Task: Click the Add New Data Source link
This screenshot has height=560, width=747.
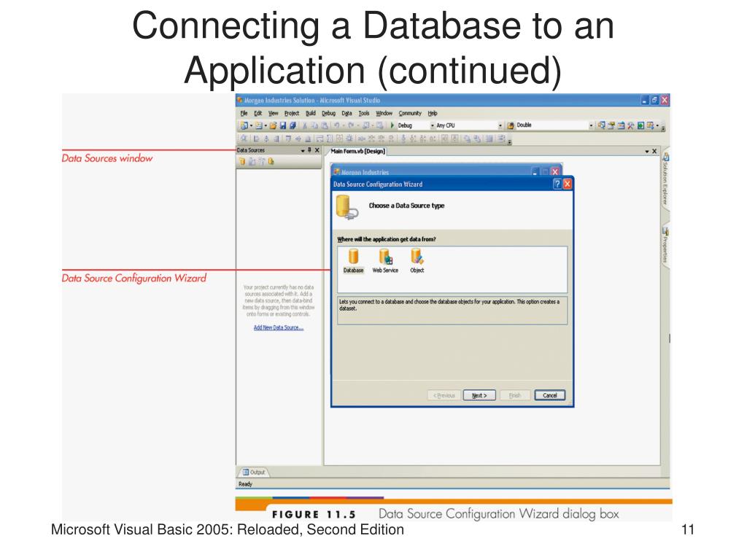Action: point(279,327)
